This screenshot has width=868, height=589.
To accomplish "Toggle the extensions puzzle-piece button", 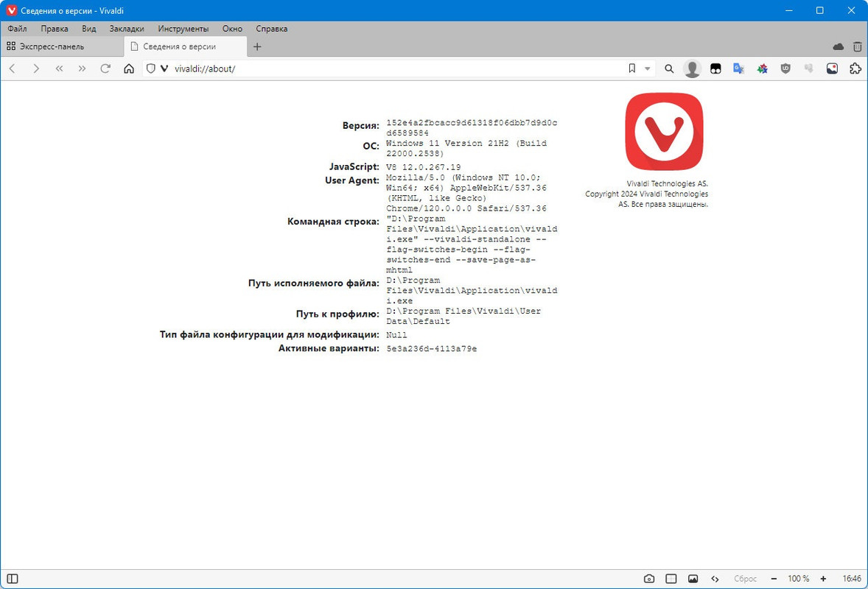I will 855,68.
